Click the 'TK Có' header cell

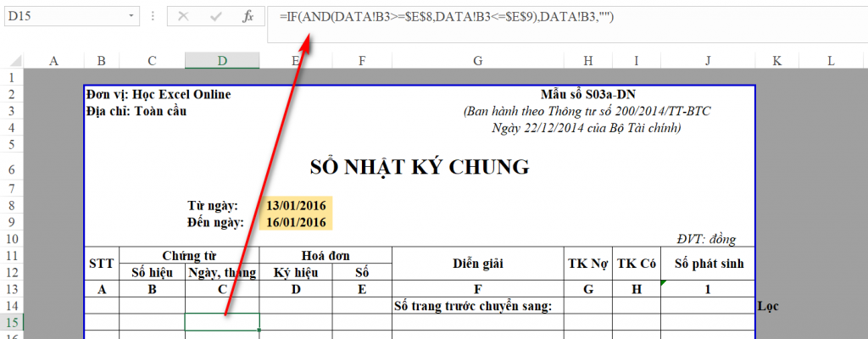click(637, 264)
